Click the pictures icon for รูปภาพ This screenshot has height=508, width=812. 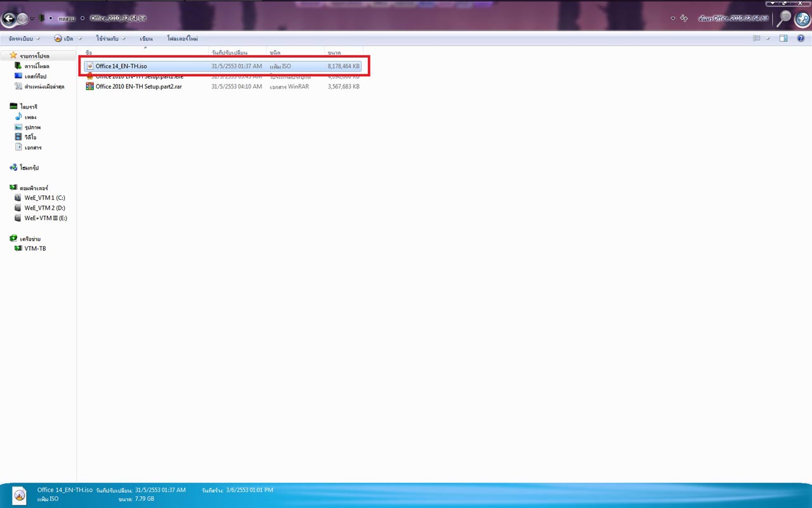click(x=18, y=127)
